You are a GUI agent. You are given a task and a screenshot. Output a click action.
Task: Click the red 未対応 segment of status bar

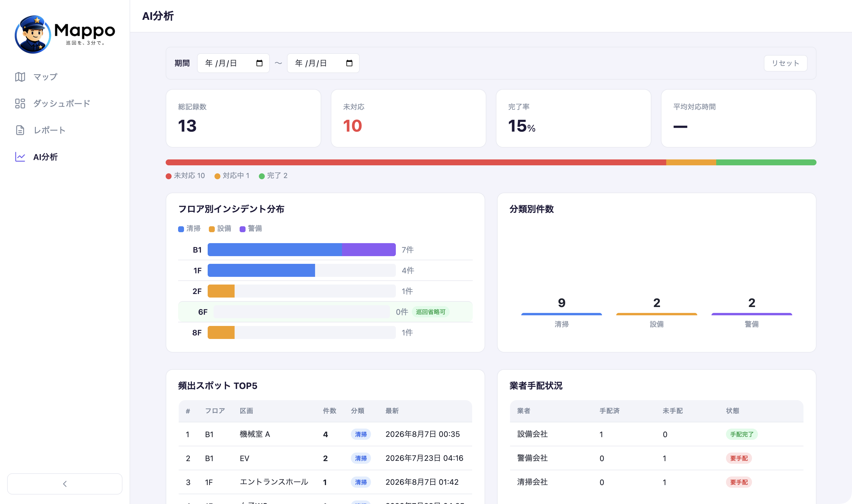(x=416, y=162)
